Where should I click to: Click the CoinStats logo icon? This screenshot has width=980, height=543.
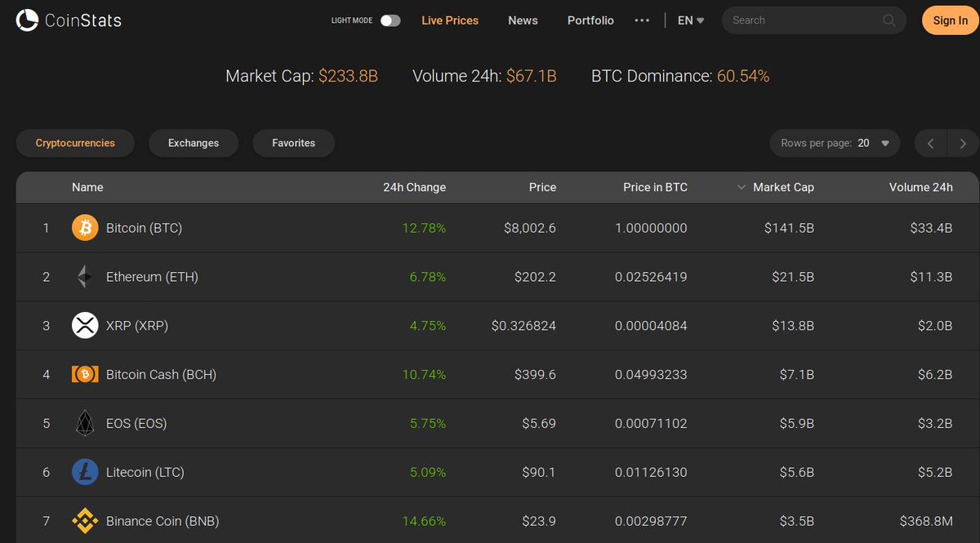pyautogui.click(x=27, y=20)
